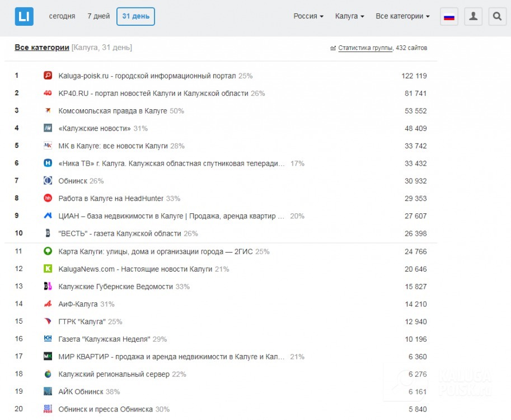Click the "ВЕСТЬ" newspaper favicon
This screenshot has width=511, height=420.
(x=48, y=233)
